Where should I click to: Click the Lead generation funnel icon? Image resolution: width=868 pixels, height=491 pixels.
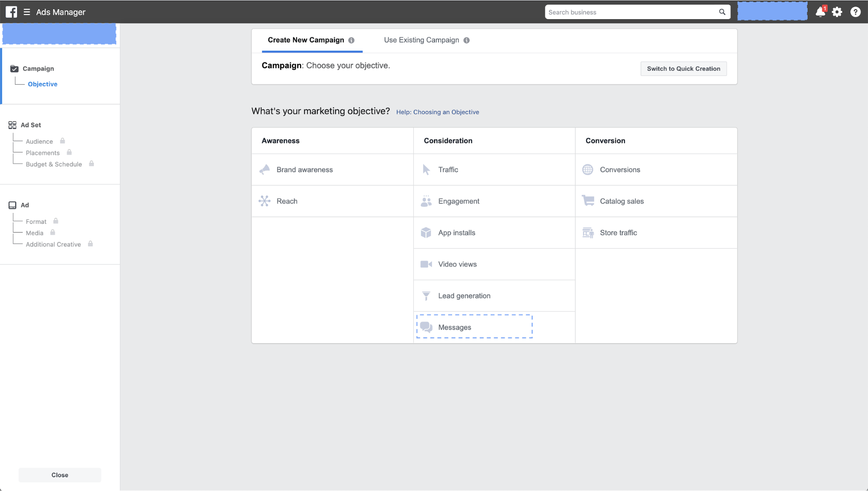pyautogui.click(x=426, y=296)
